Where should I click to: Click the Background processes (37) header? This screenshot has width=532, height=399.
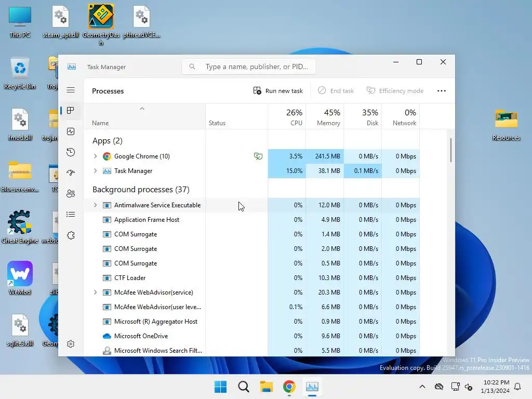[x=141, y=189]
